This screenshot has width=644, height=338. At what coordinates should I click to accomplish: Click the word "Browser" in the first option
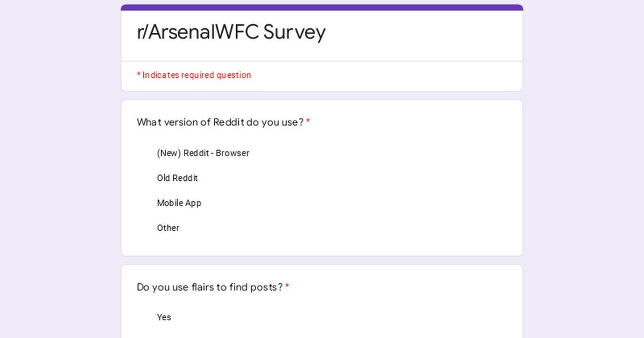[232, 153]
